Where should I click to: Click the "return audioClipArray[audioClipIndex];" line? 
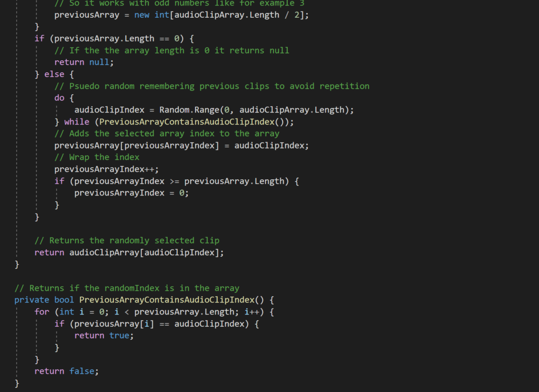point(129,253)
